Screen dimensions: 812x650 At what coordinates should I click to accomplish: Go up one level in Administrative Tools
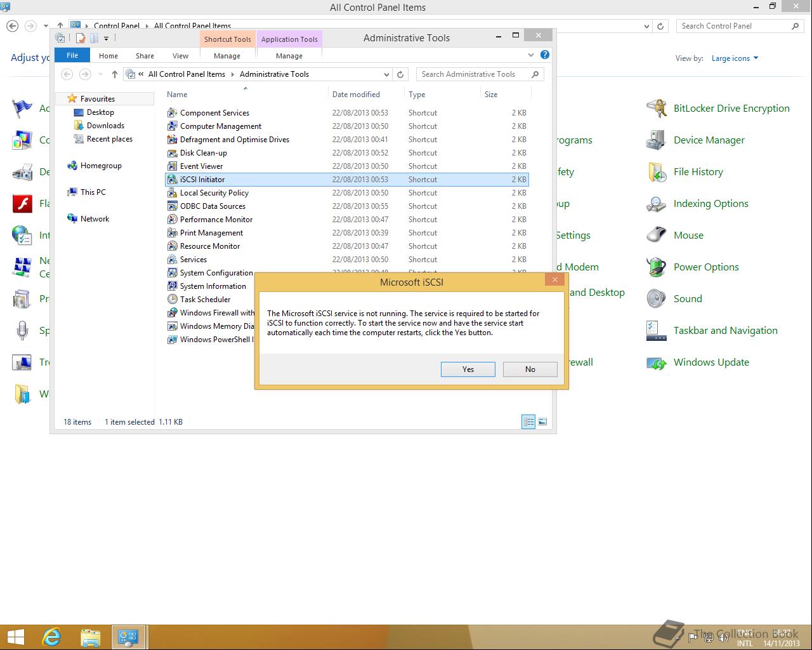114,74
